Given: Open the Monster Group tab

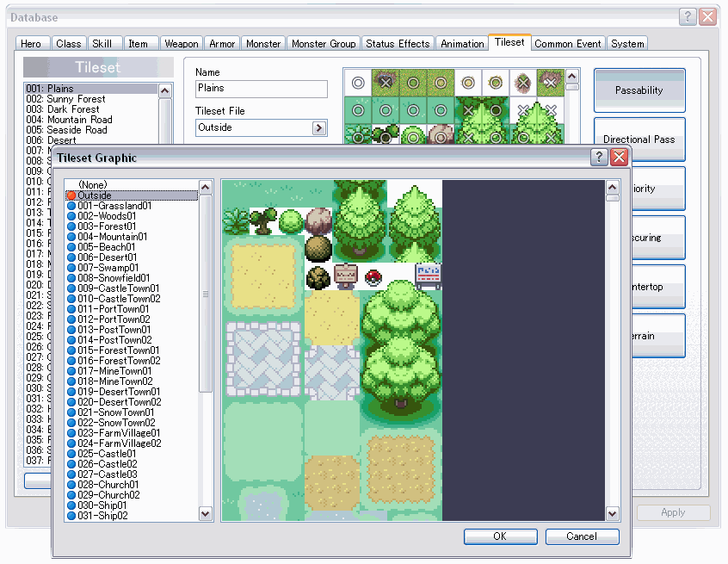Looking at the screenshot, I should (323, 44).
